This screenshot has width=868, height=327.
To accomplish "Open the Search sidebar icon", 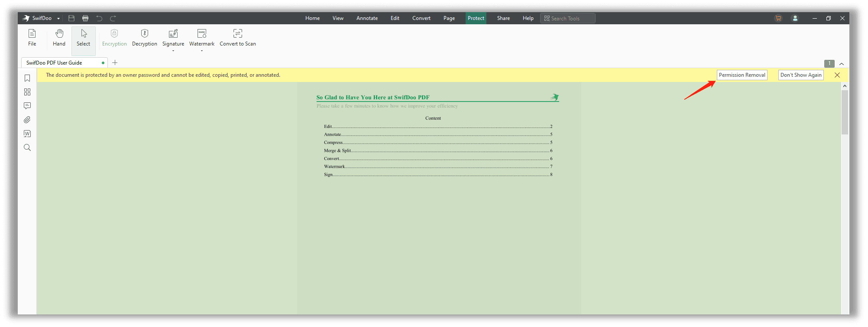I will click(x=27, y=147).
